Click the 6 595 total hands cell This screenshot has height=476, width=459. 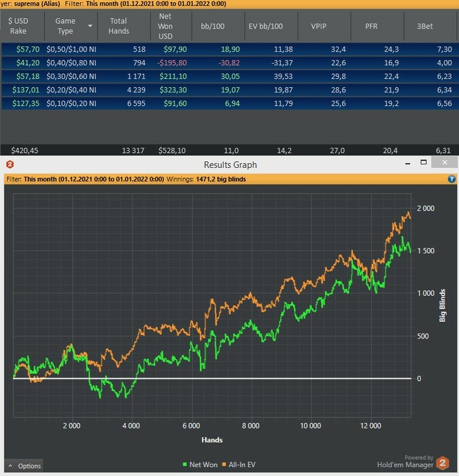[x=136, y=103]
